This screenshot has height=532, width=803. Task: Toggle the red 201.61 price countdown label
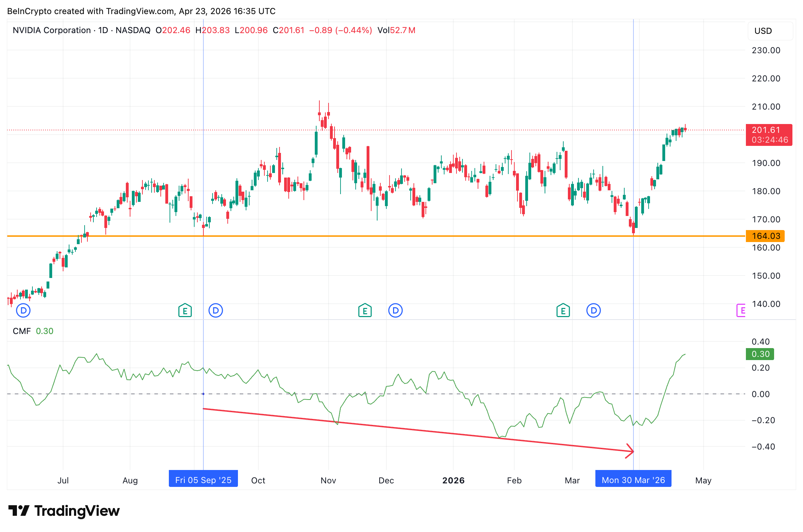tap(769, 135)
